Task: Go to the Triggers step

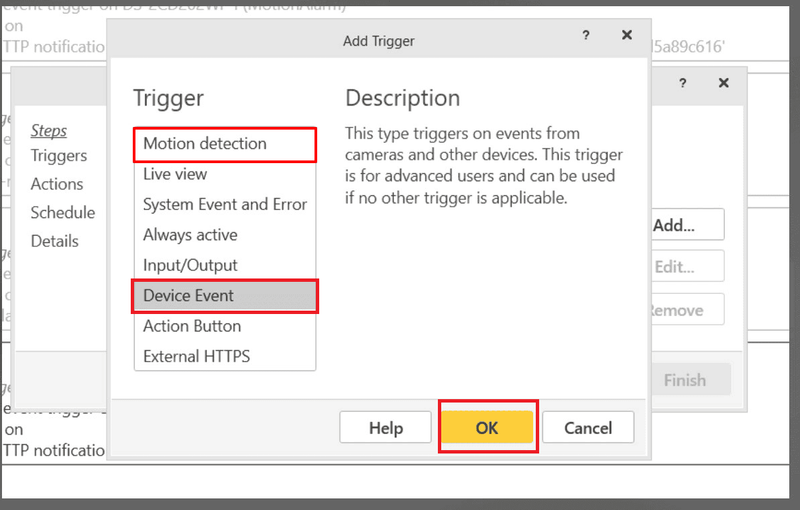Action: click(x=59, y=156)
